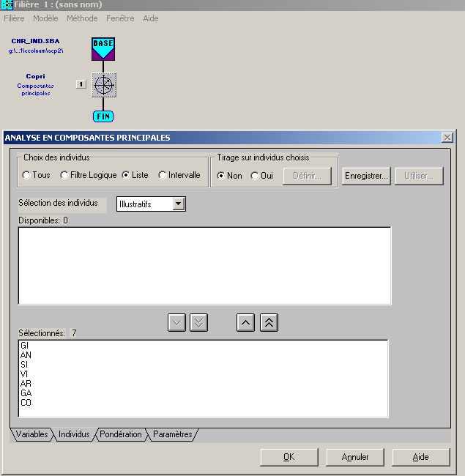The height and width of the screenshot is (476, 465).
Task: Open the Modèle menu
Action: tap(45, 18)
